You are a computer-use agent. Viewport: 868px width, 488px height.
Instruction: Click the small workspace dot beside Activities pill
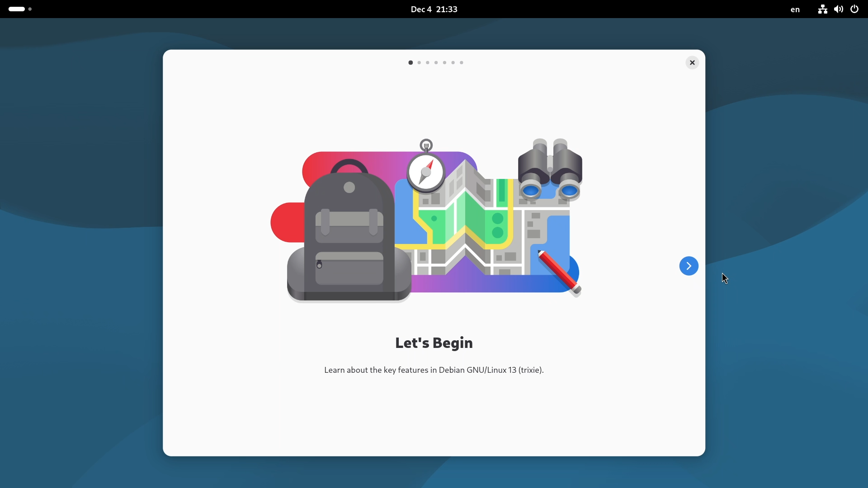click(x=30, y=9)
